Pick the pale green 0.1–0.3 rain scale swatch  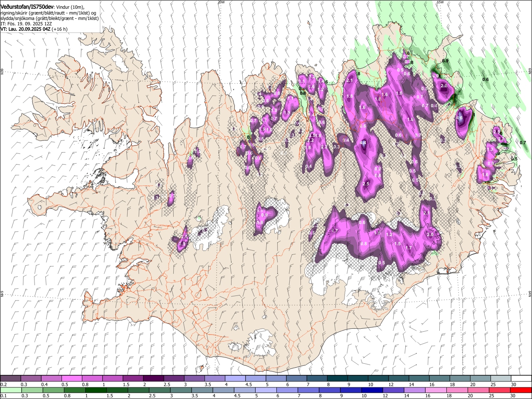pos(10,390)
